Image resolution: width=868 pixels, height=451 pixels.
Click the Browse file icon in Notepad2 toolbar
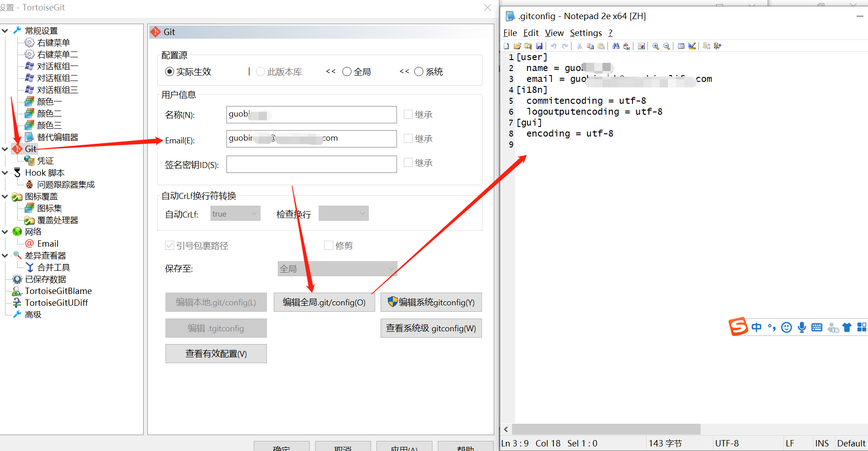coord(528,46)
